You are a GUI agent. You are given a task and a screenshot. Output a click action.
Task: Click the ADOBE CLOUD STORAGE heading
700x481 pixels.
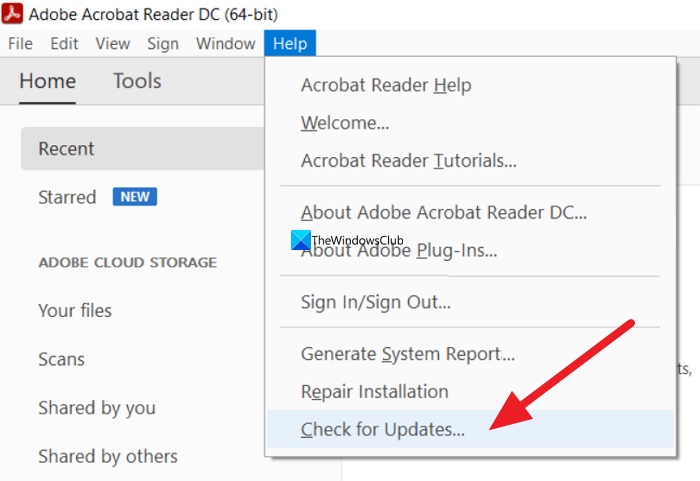coord(128,262)
